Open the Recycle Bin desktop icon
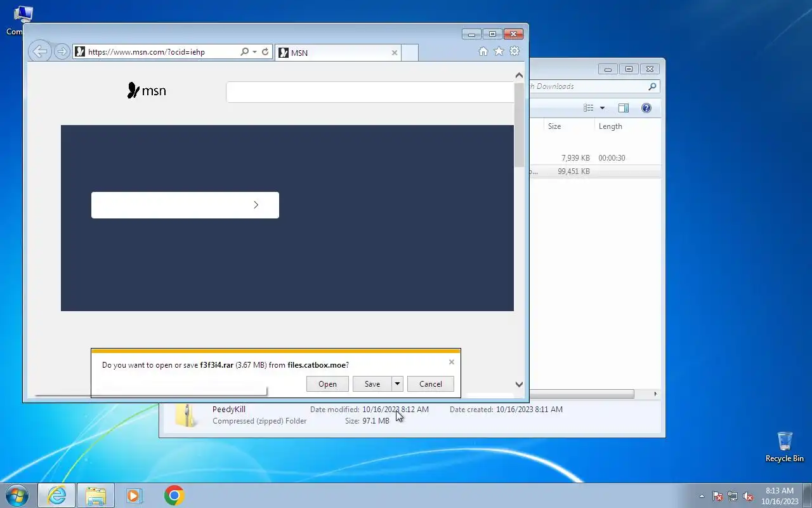This screenshot has width=812, height=508. click(x=785, y=447)
